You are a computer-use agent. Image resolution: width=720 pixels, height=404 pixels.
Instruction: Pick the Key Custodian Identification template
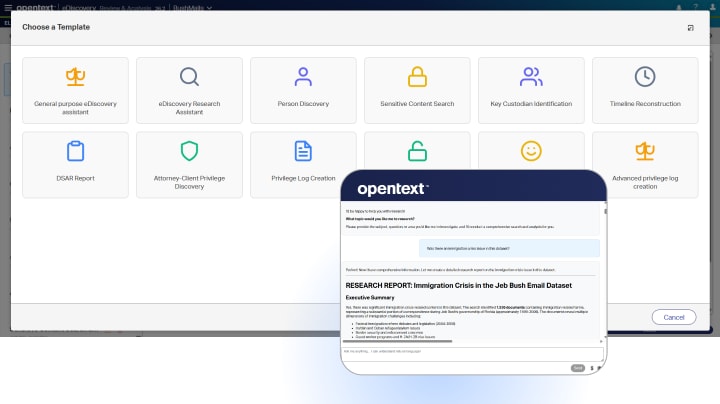click(531, 90)
